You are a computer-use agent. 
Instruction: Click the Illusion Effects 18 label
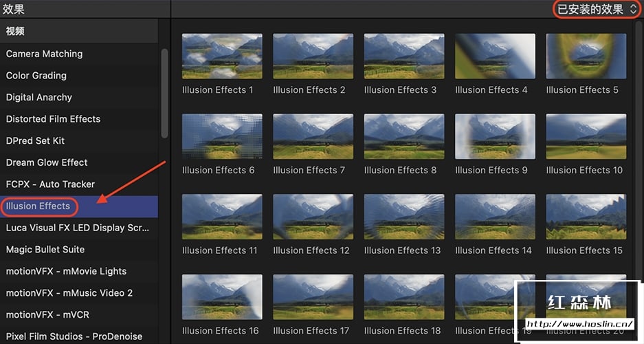coord(402,330)
